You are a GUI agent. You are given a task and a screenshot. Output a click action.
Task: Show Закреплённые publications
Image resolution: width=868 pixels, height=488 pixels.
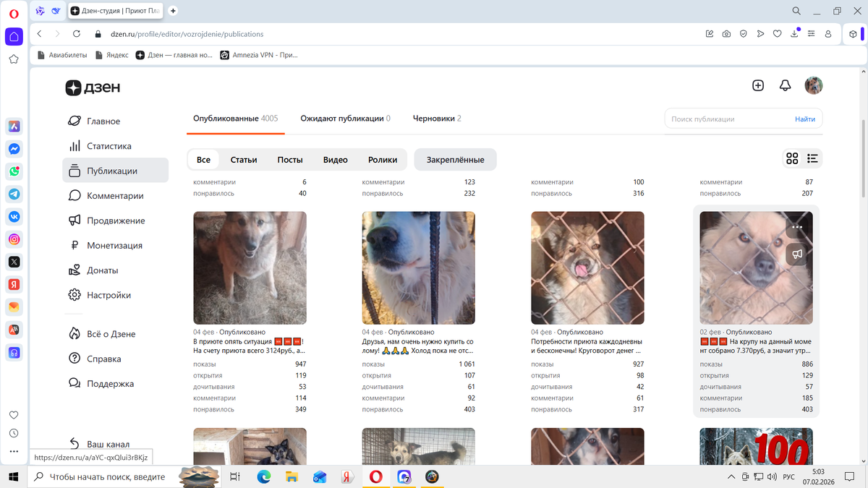click(x=455, y=160)
